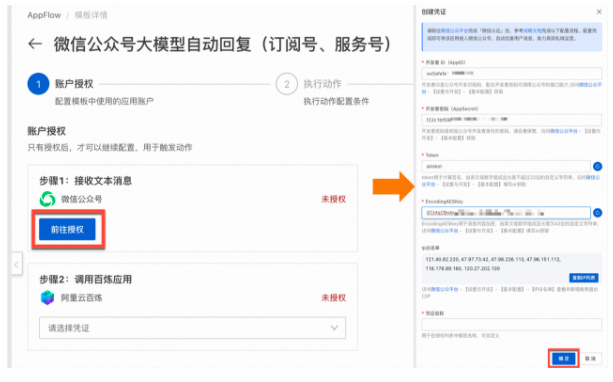Open the AppFlow breadcrumb link
The width and height of the screenshot is (613, 382).
pos(44,15)
